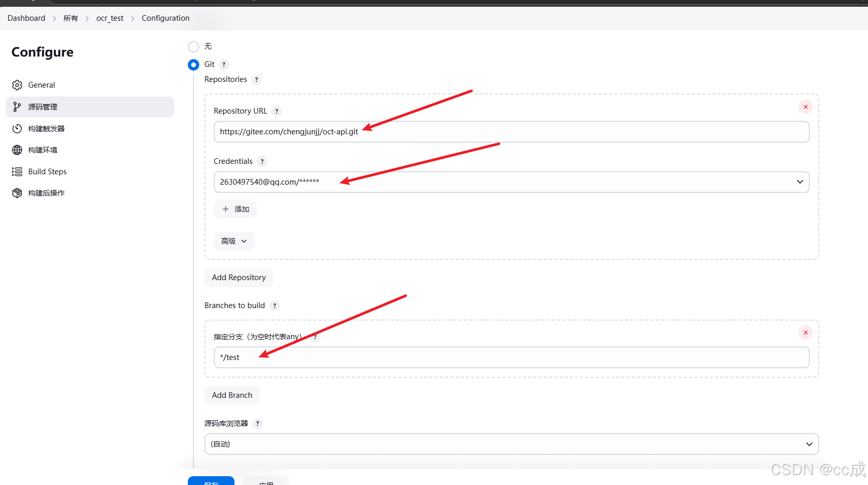Image resolution: width=868 pixels, height=485 pixels.
Task: Click the Add Repository button
Action: coord(239,277)
